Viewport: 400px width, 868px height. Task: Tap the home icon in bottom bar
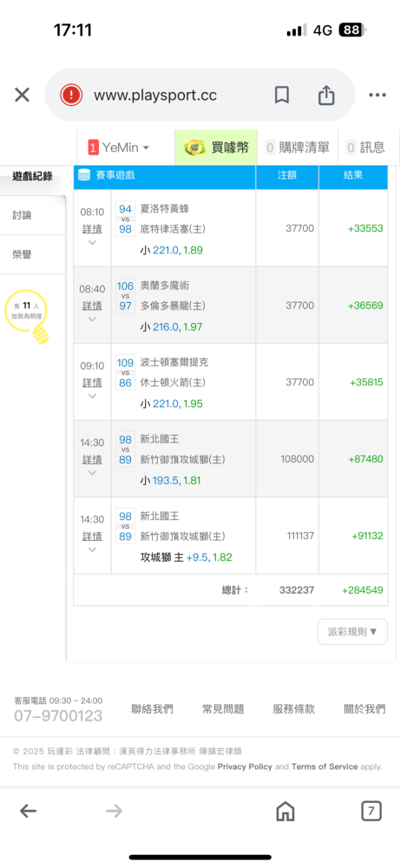(x=285, y=812)
